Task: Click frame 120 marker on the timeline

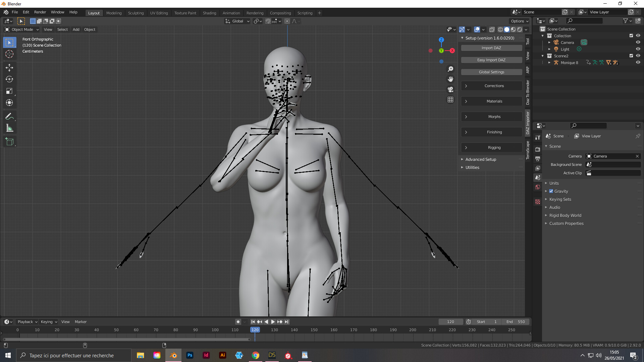Action: coord(255,330)
